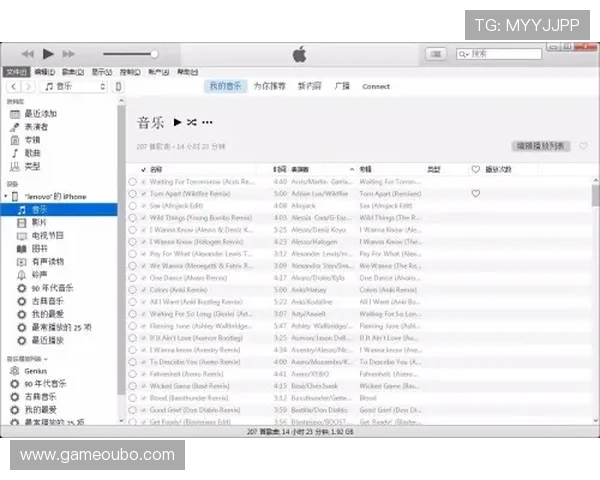Open the 帐户 menu
This screenshot has height=480, width=600.
point(158,72)
